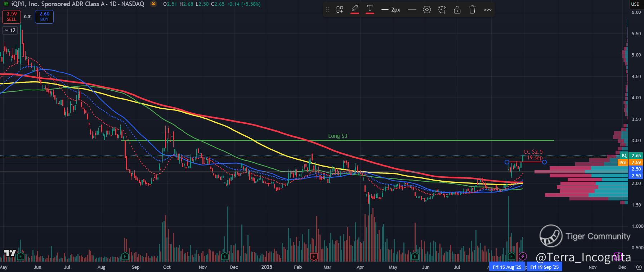Open the earnings marker in late May 2025
The width and height of the screenshot is (644, 272).
tap(415, 256)
